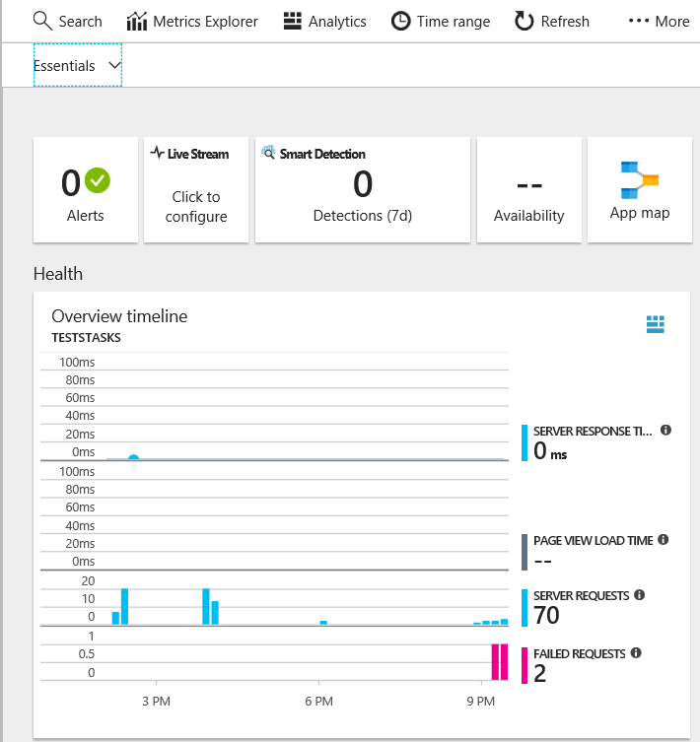Click the chart grid view icon
Viewport: 700px width, 742px height.
point(656,324)
